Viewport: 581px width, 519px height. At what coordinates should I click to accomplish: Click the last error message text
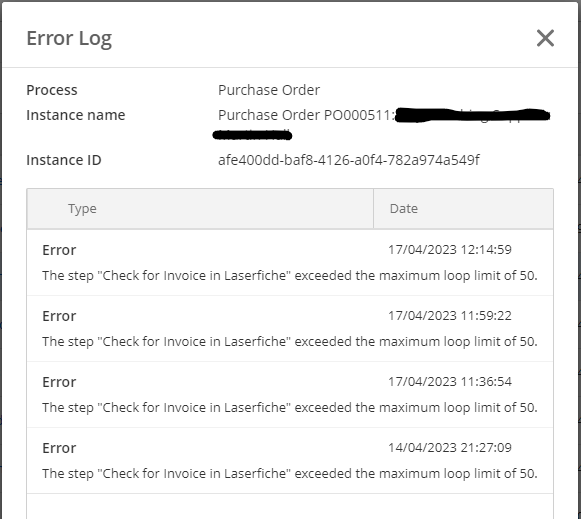[290, 473]
